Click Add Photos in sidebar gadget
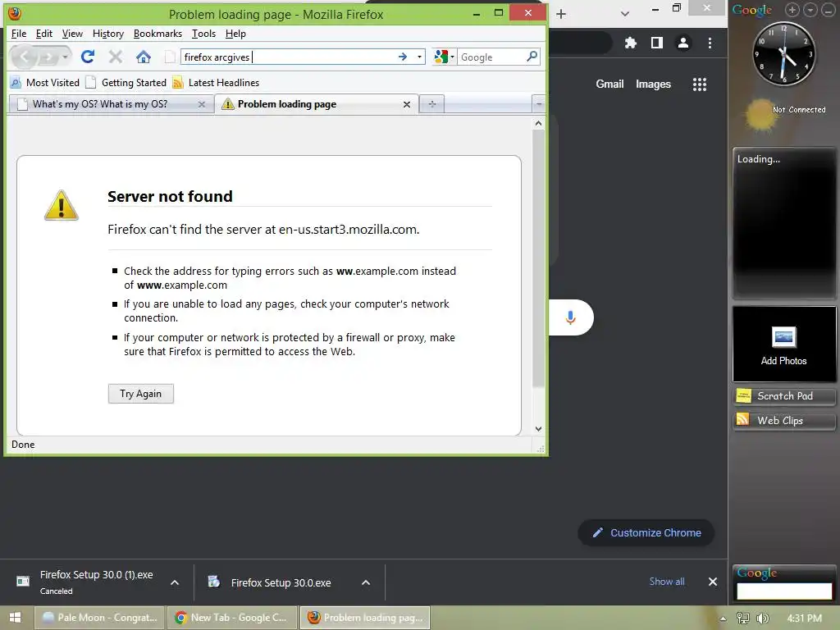840x630 pixels. click(783, 344)
